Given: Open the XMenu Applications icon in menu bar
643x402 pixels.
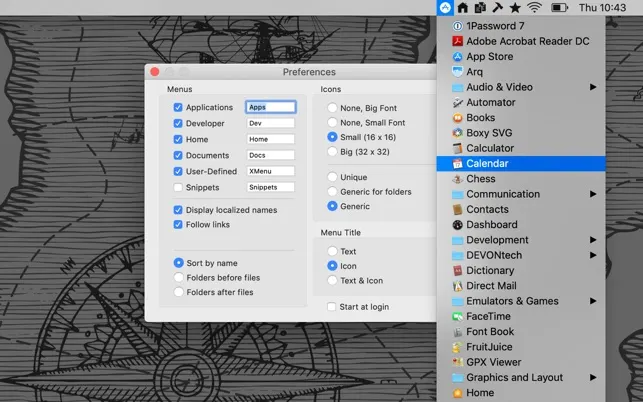Looking at the screenshot, I should point(445,7).
